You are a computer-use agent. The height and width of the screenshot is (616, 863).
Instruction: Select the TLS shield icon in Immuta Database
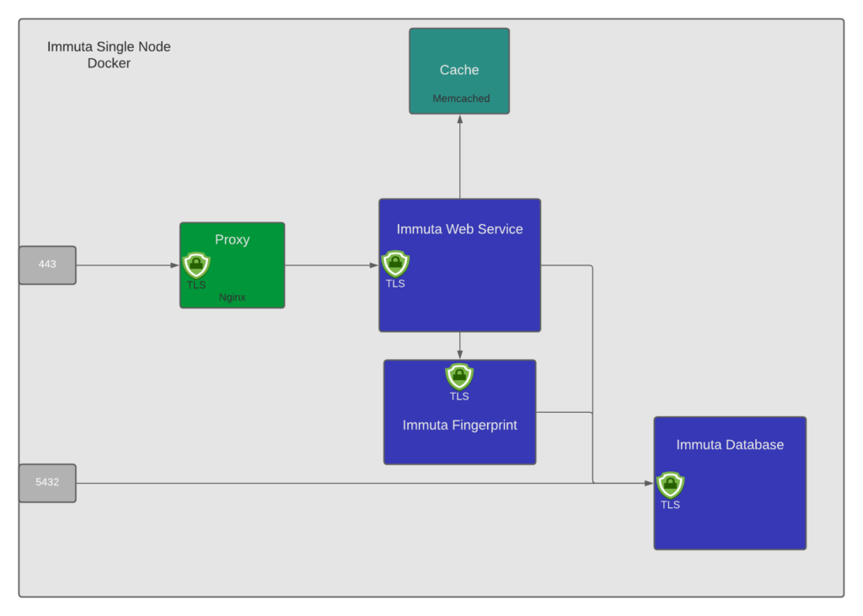point(670,485)
